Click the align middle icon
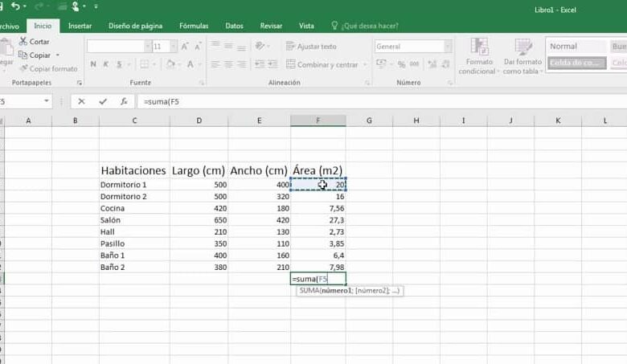Viewport: 627px width, 364px height. point(228,46)
